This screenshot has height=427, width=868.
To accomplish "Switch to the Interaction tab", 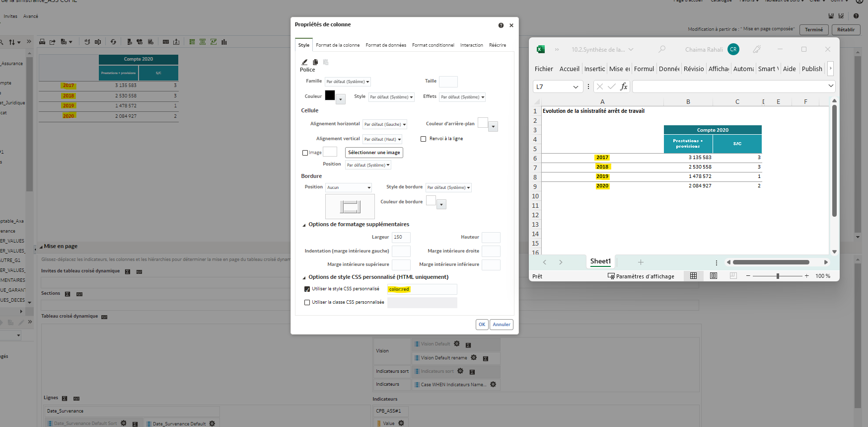I will [471, 45].
